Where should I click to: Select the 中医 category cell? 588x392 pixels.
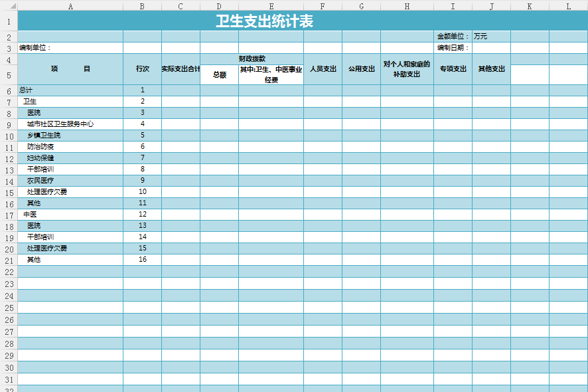pyautogui.click(x=70, y=215)
